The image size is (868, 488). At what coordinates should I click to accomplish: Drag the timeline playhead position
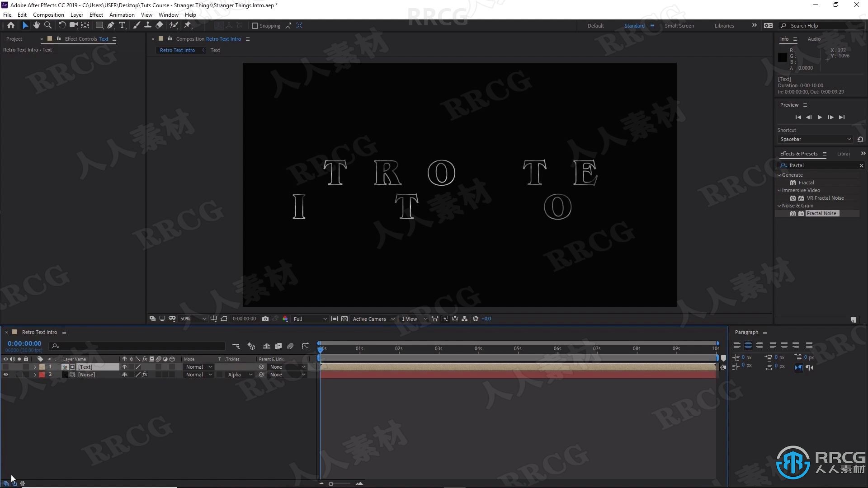320,348
